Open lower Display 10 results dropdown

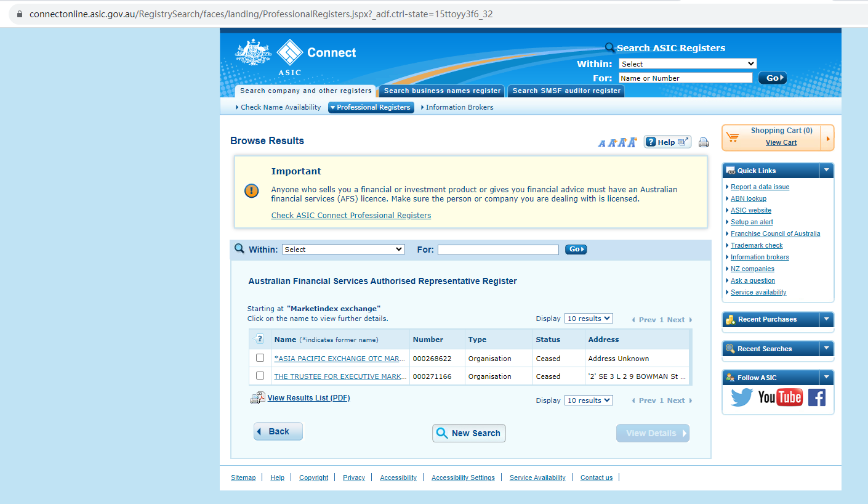(x=589, y=400)
